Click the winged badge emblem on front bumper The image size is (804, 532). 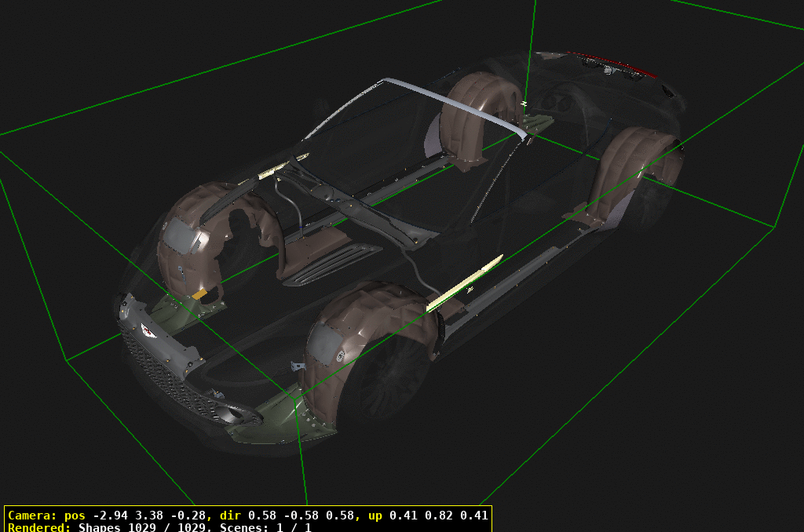point(148,331)
